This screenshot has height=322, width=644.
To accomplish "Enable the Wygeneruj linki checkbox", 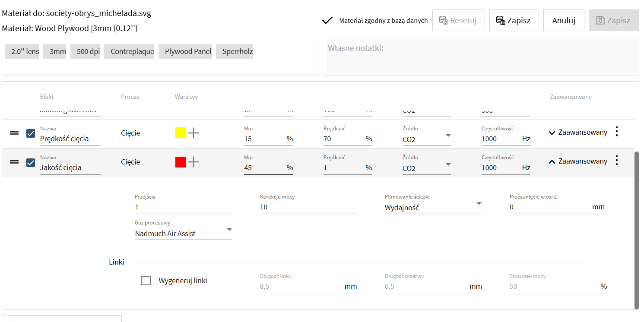I will pyautogui.click(x=146, y=281).
